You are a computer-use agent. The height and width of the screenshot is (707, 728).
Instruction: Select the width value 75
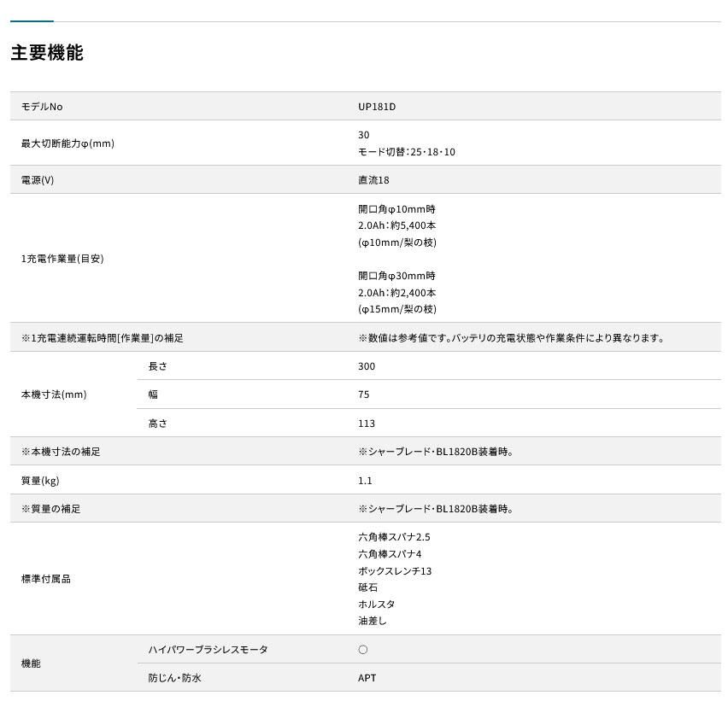pyautogui.click(x=363, y=394)
